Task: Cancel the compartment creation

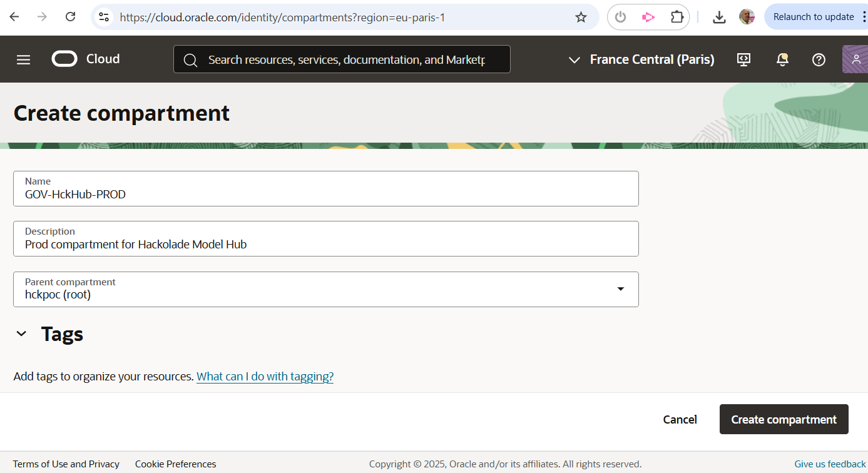Action: tap(680, 419)
